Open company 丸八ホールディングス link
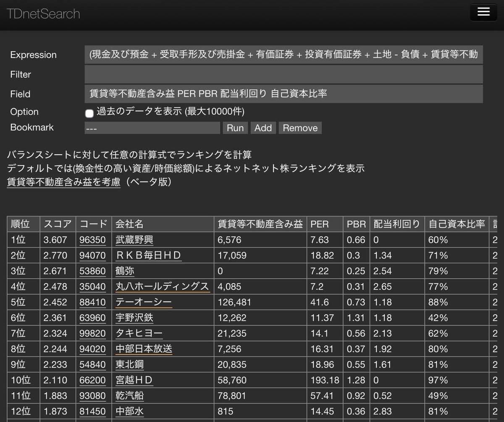 tap(163, 287)
